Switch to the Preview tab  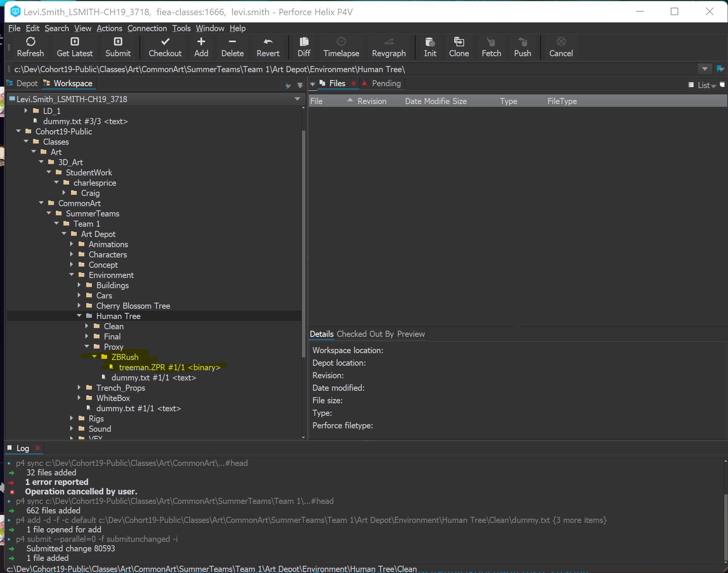[x=411, y=334]
